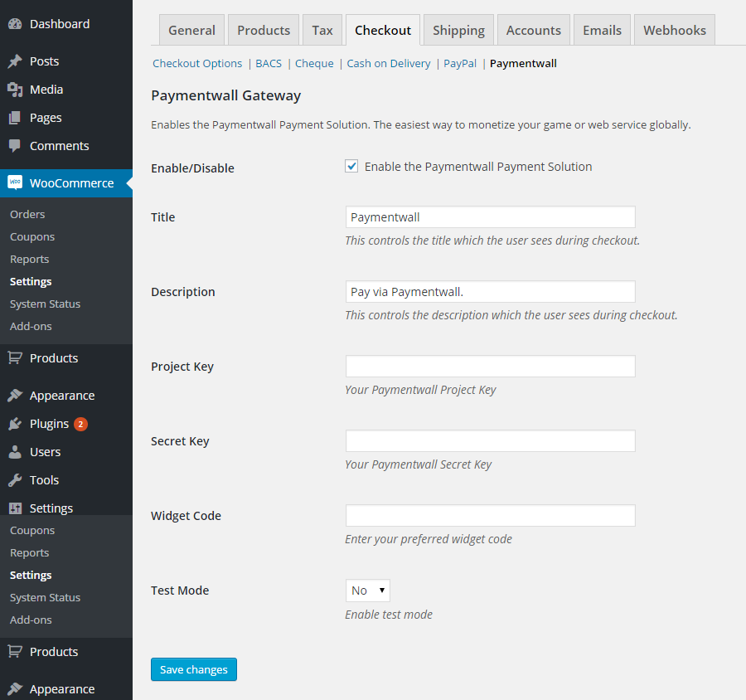
Task: Open the Test Mode dropdown
Action: [367, 591]
